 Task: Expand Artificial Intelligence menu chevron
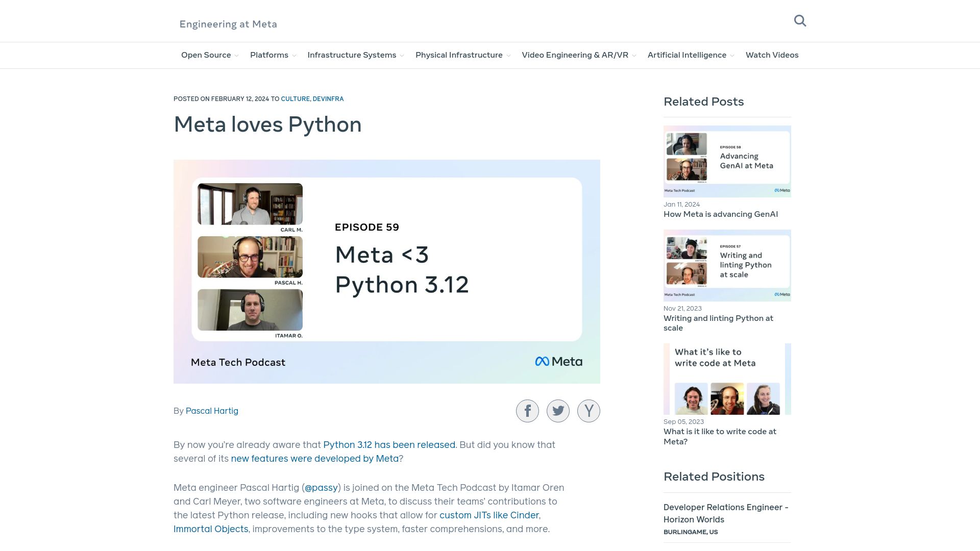pos(732,56)
